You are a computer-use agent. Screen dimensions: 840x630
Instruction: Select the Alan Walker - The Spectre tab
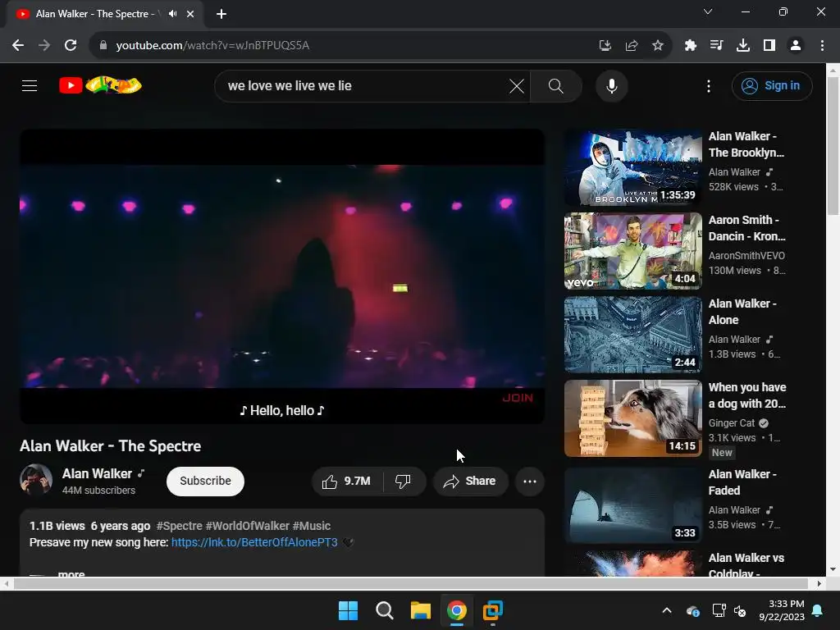[104, 14]
